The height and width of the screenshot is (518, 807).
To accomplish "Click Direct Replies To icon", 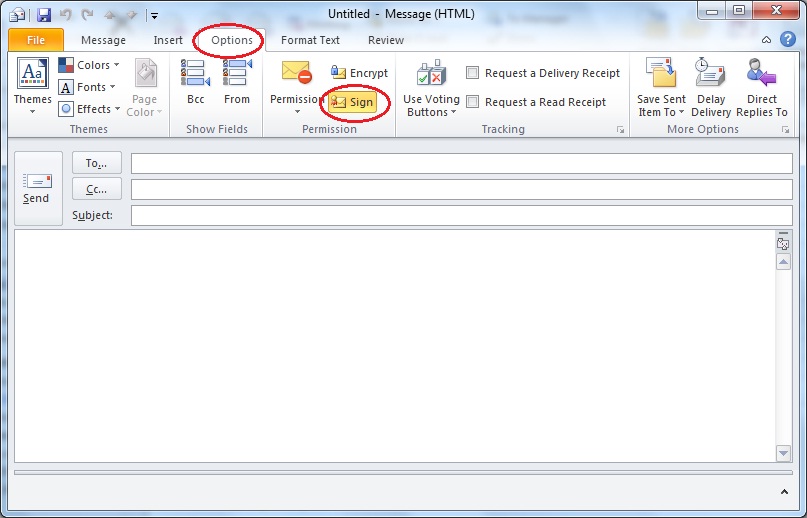I will pos(761,88).
